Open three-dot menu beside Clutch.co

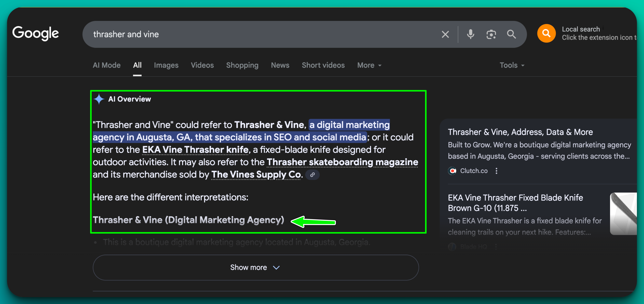[x=496, y=171]
